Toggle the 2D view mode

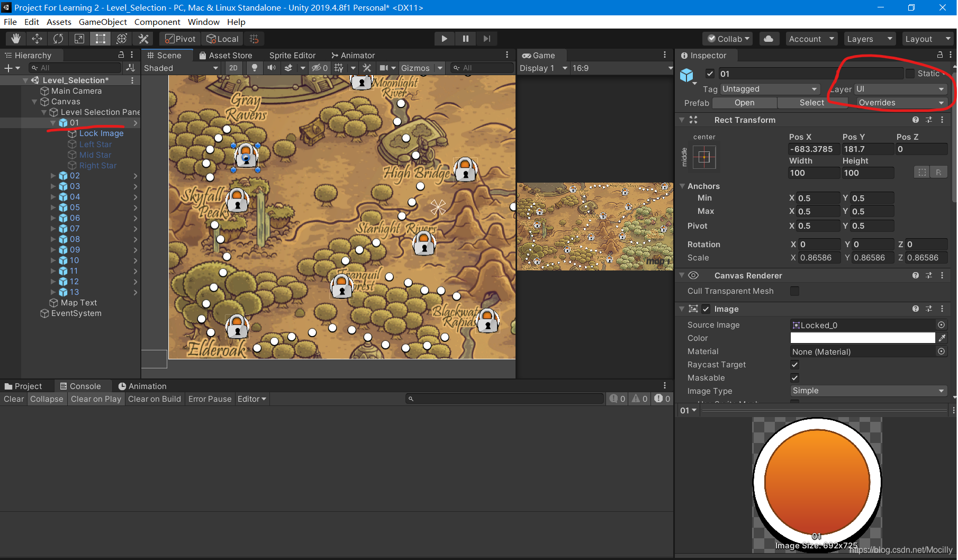(233, 68)
